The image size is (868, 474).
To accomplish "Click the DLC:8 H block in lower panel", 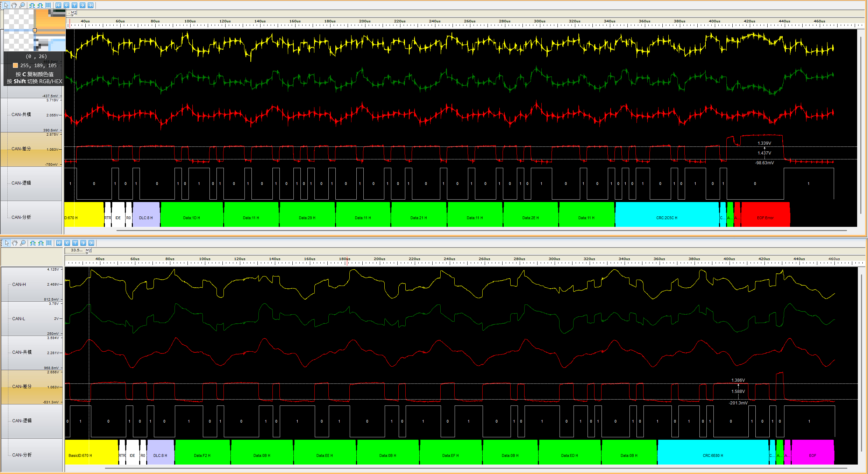I will pyautogui.click(x=161, y=452).
